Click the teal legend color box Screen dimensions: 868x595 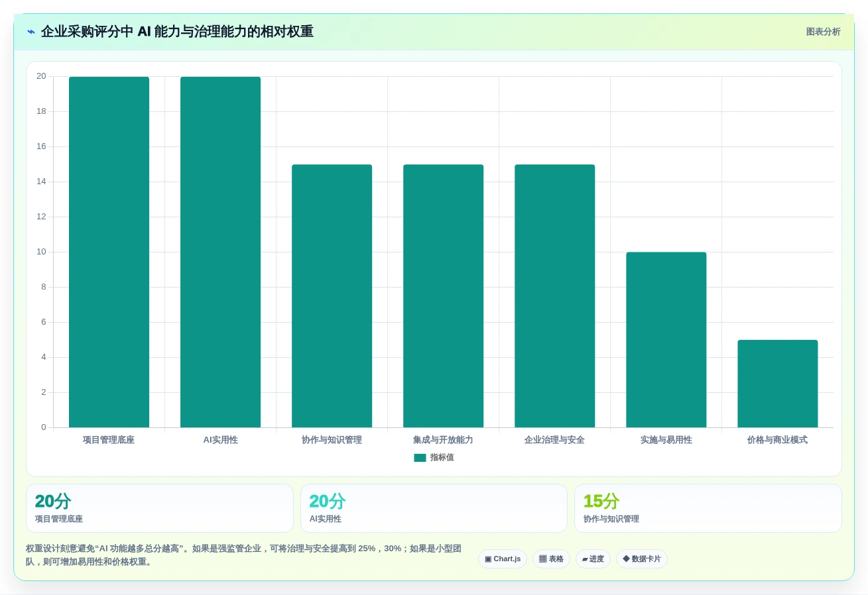(x=420, y=458)
